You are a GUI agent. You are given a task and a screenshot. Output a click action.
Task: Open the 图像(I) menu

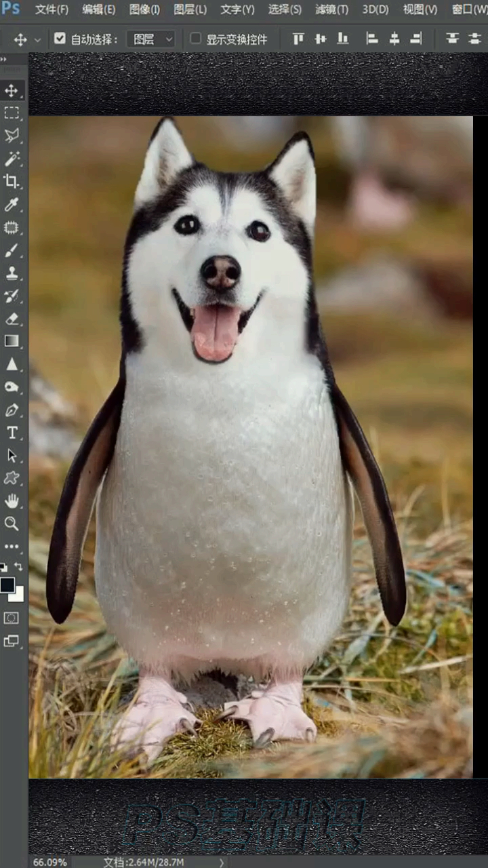coord(144,9)
